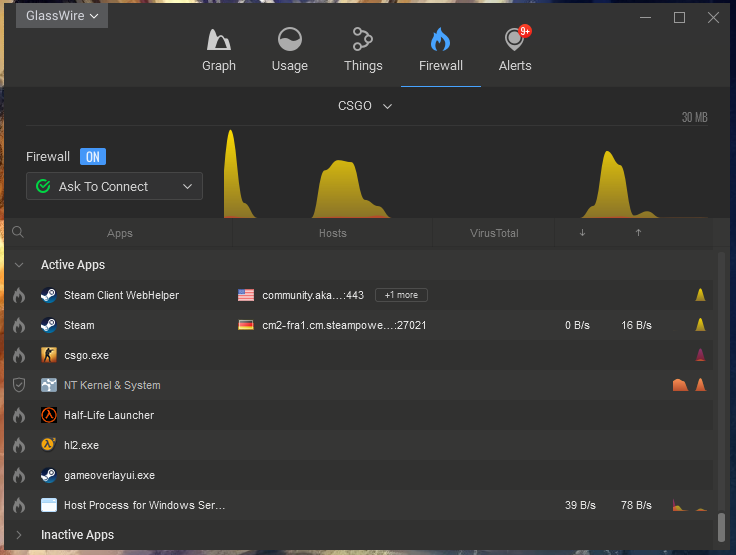Image resolution: width=736 pixels, height=555 pixels.
Task: Select the Steam Client WebHelper row label
Action: click(x=122, y=295)
